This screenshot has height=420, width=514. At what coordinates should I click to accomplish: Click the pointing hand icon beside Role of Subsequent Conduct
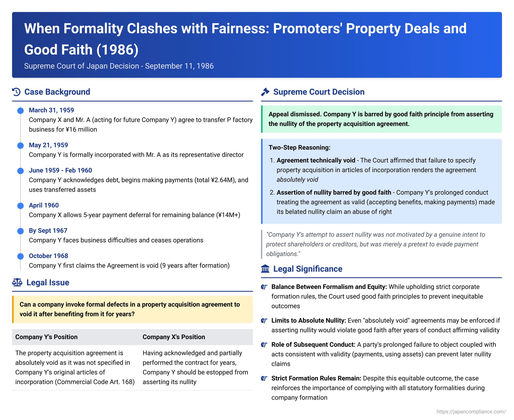[264, 345]
